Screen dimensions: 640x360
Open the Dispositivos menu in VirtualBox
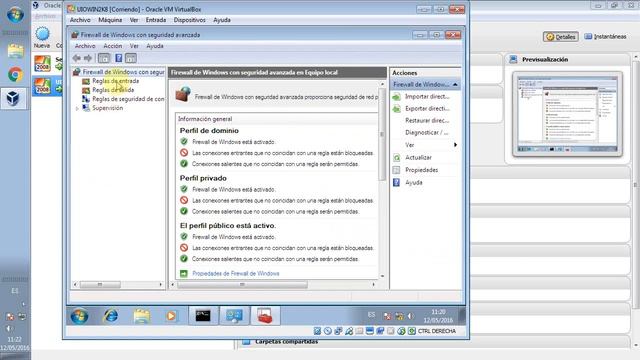point(189,20)
